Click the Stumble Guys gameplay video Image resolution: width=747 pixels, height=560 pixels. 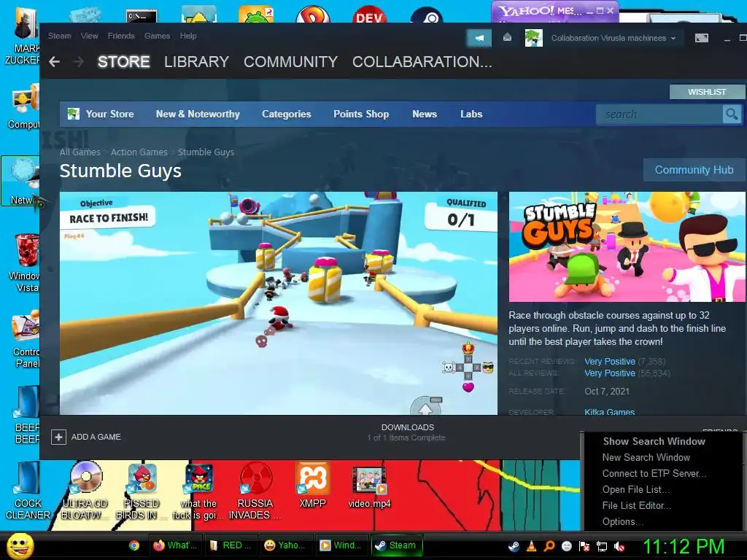pos(278,303)
